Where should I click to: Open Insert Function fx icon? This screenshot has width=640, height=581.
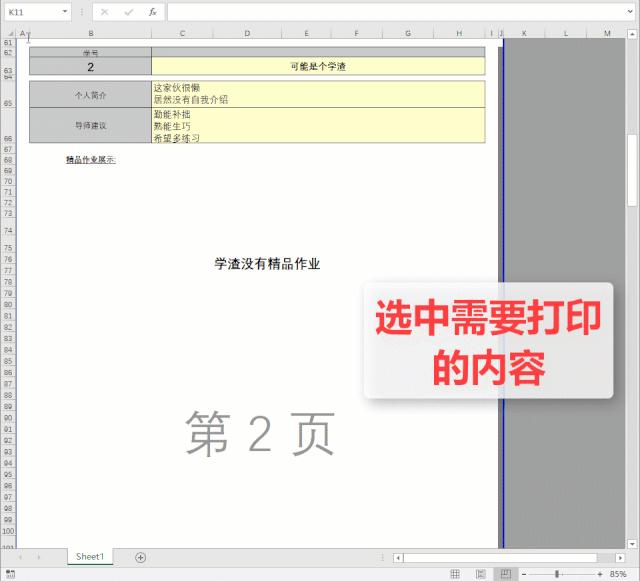point(153,12)
